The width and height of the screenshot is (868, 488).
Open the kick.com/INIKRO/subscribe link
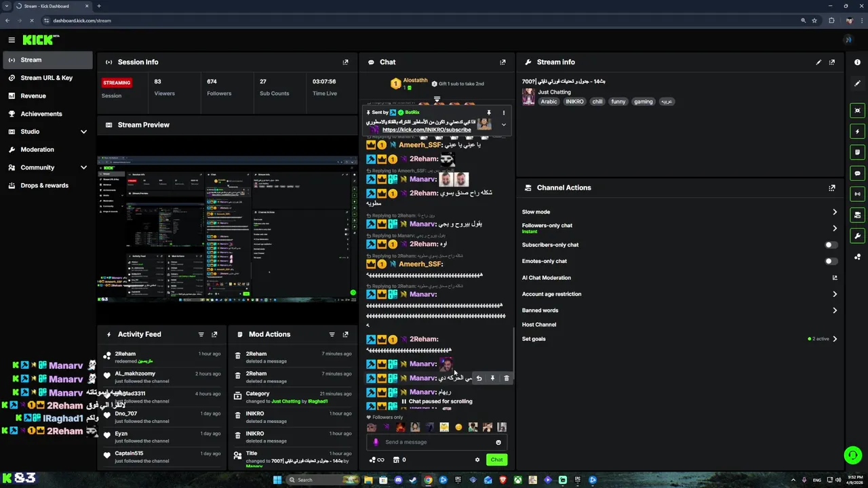(427, 129)
